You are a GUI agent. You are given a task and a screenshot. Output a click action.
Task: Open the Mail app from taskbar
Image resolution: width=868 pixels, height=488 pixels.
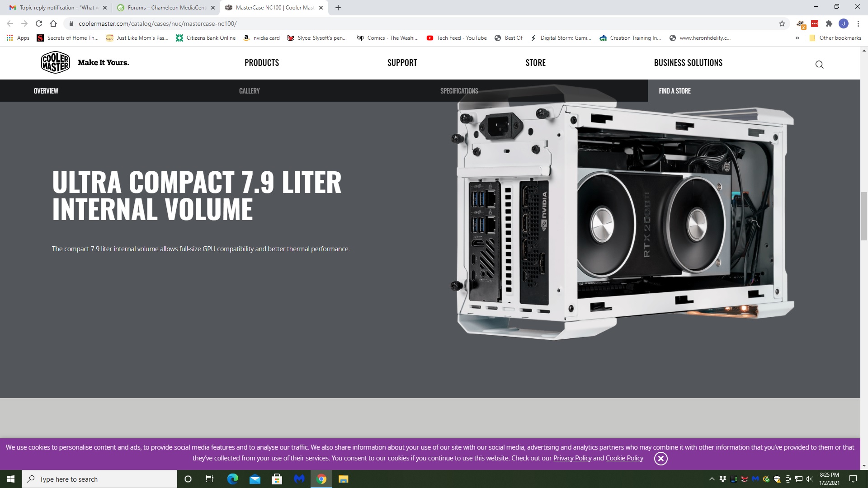tap(255, 479)
